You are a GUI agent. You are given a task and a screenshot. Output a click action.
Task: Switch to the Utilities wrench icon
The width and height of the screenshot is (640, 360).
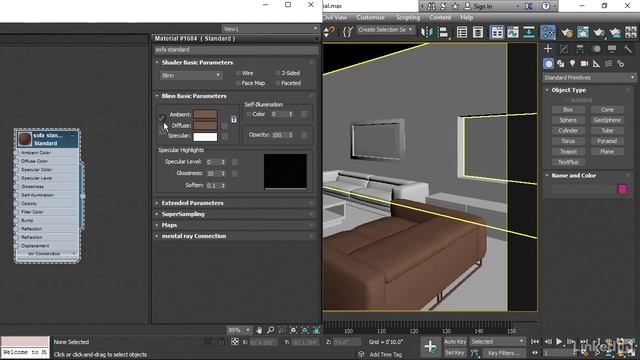628,49
